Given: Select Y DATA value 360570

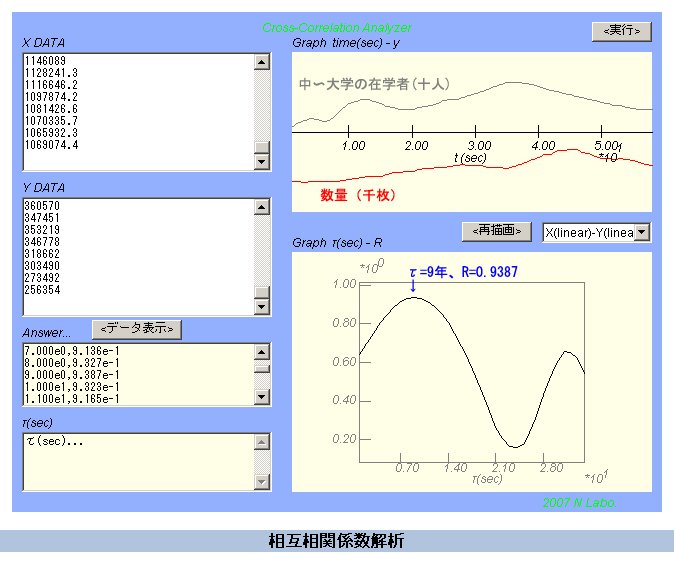Looking at the screenshot, I should (x=42, y=206).
